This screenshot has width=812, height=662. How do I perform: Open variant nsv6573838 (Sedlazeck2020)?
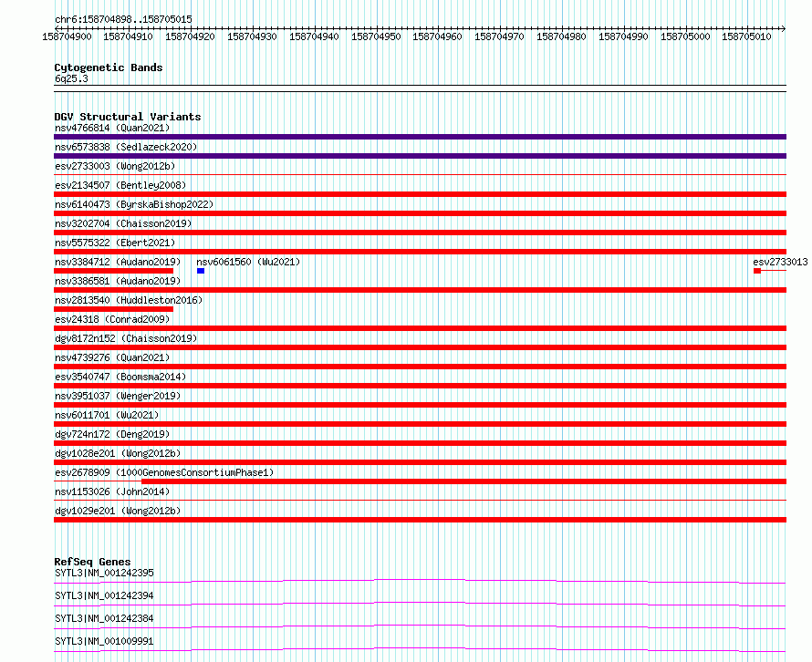coord(126,147)
